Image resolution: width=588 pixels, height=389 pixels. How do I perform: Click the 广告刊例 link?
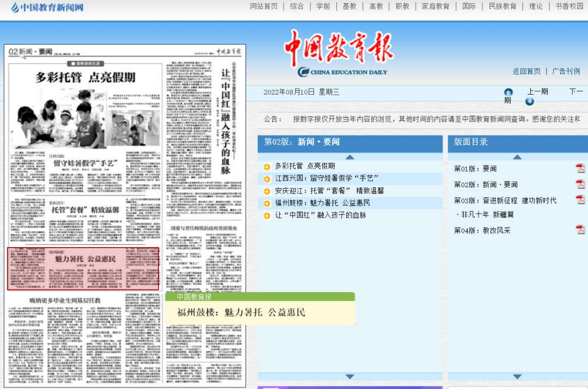566,71
